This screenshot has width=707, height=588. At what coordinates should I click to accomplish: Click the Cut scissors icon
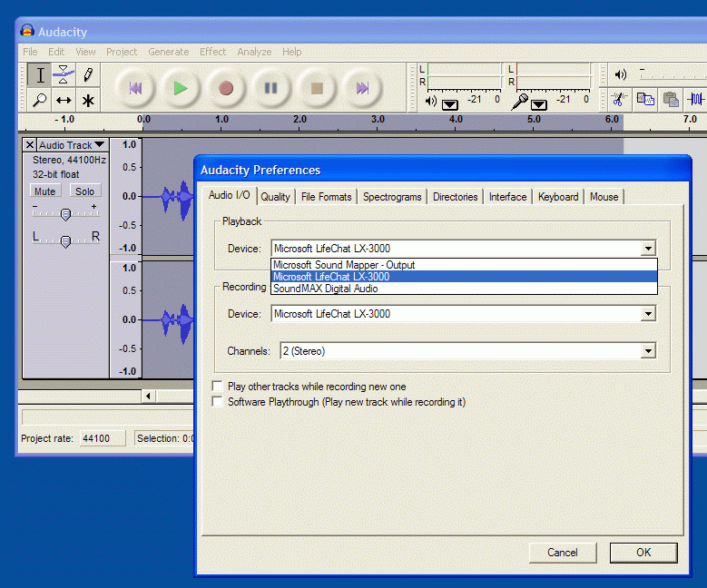coord(619,99)
